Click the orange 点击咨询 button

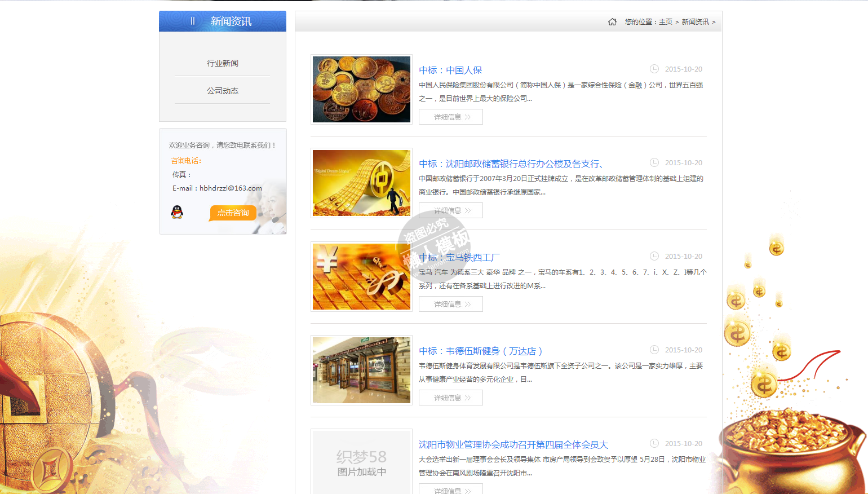(233, 213)
